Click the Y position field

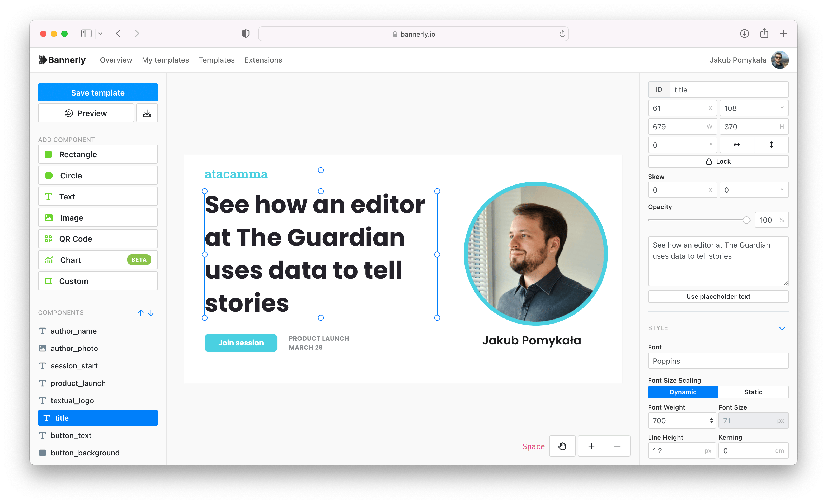[754, 108]
